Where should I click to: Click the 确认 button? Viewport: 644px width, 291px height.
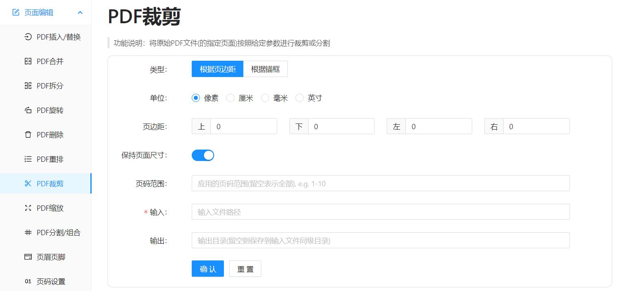[208, 269]
